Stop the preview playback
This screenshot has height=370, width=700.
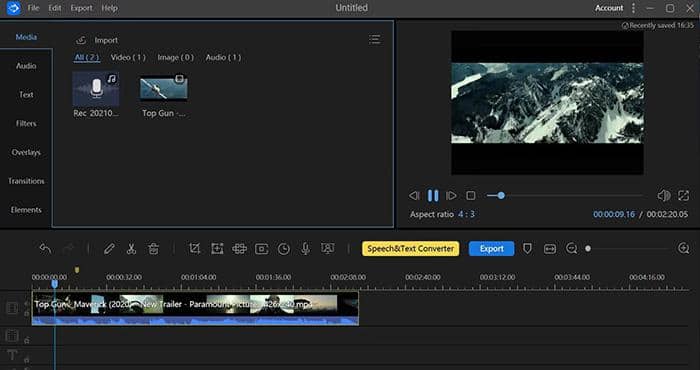pyautogui.click(x=471, y=195)
